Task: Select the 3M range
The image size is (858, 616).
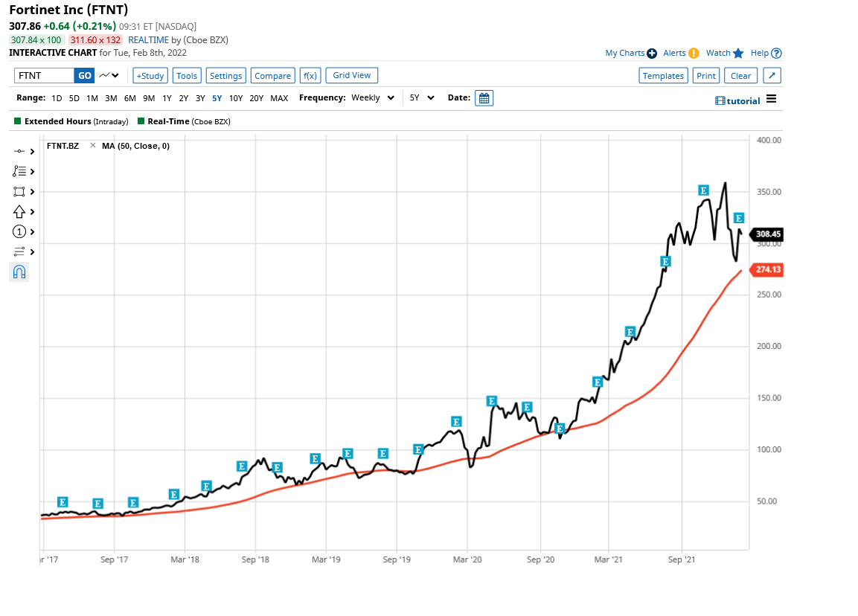Action: pyautogui.click(x=111, y=98)
